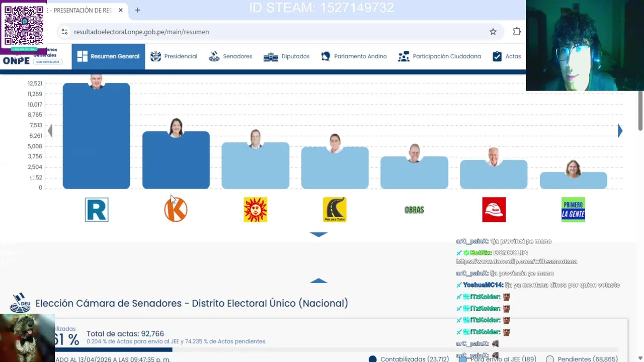Click the Elección Cámara de Senadores heading
This screenshot has height=362, width=644.
click(192, 303)
